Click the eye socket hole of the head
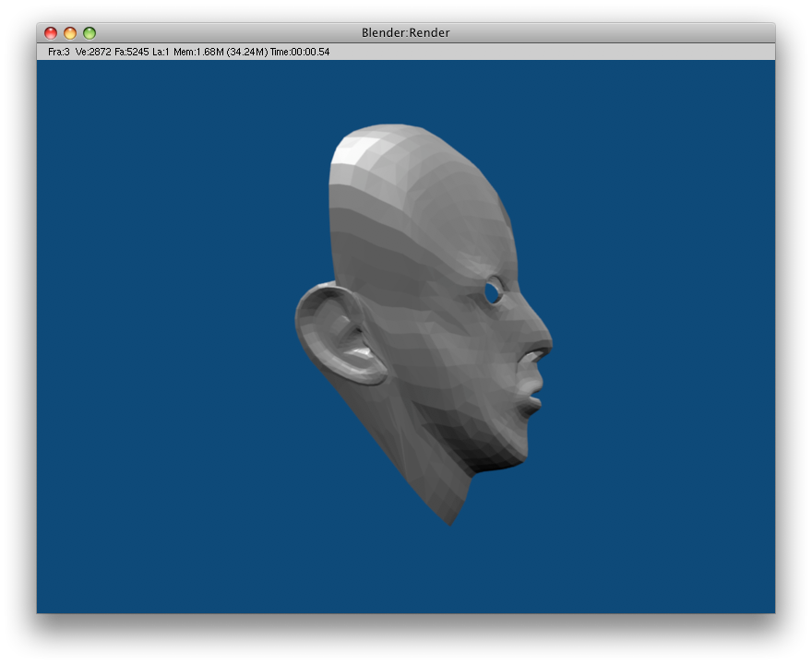This screenshot has height=664, width=812. (493, 292)
